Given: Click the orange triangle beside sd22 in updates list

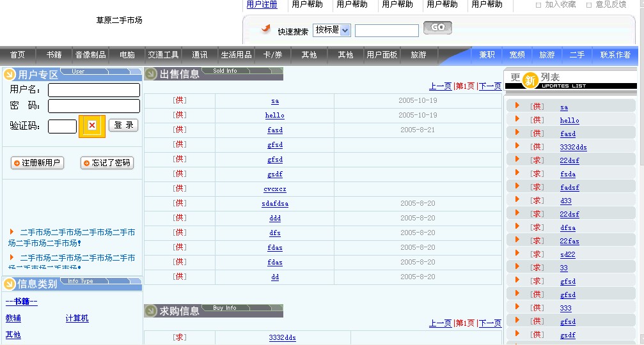Looking at the screenshot, I should coord(517,253).
